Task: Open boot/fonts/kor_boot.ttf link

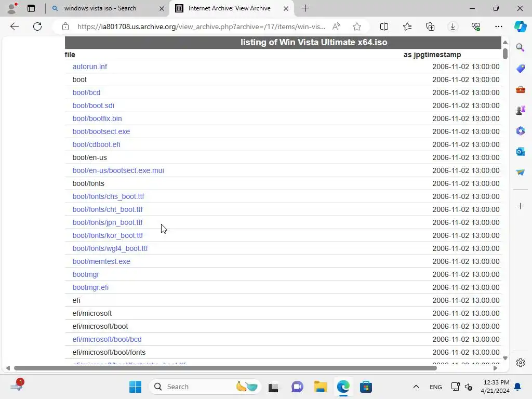Action: pyautogui.click(x=108, y=235)
